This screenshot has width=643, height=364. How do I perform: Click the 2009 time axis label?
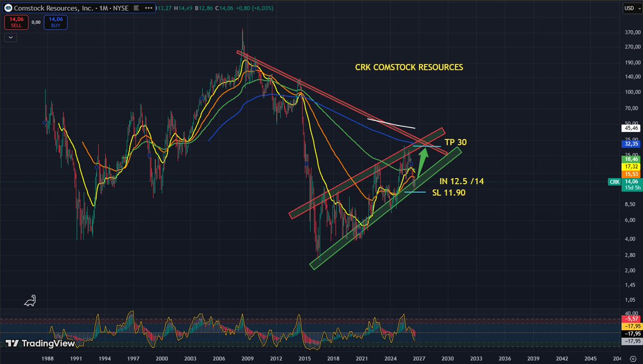click(247, 358)
